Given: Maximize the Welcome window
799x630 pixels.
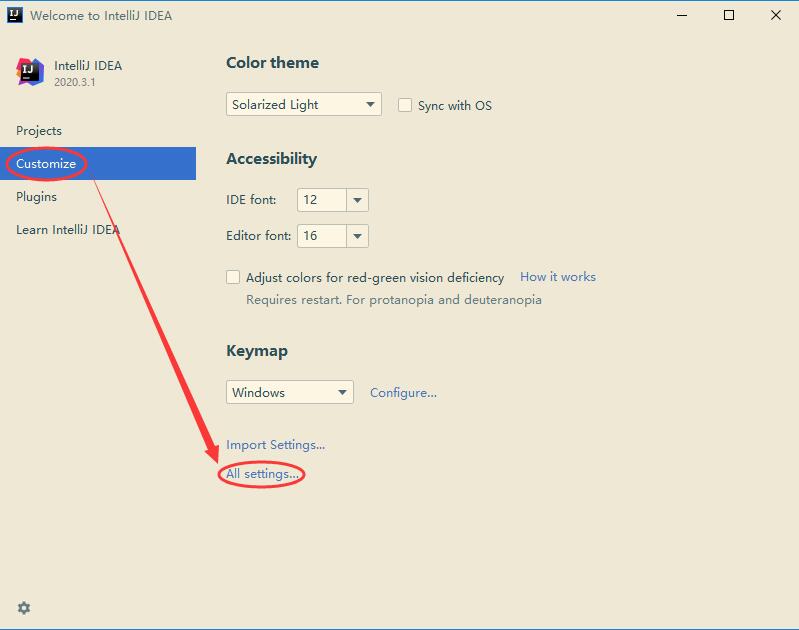Looking at the screenshot, I should click(729, 15).
